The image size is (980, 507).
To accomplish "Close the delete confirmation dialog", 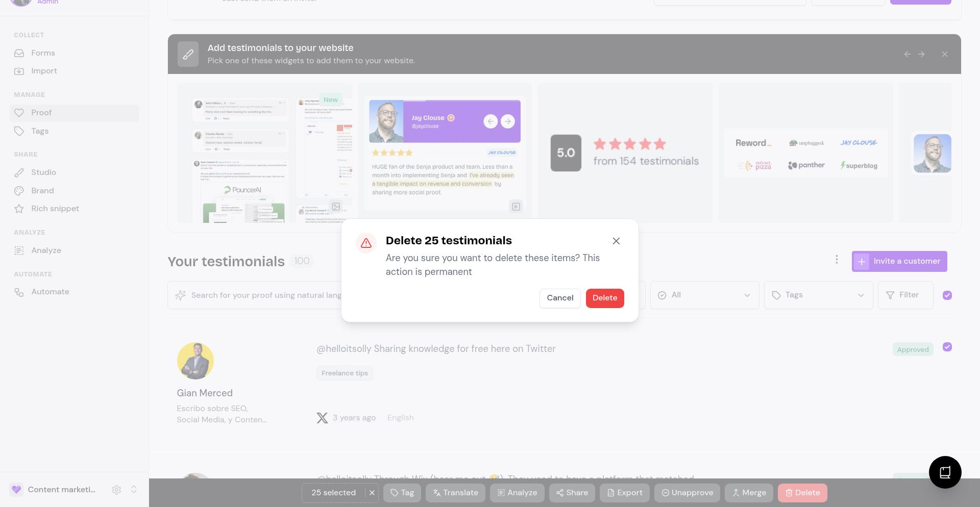I will tap(616, 241).
